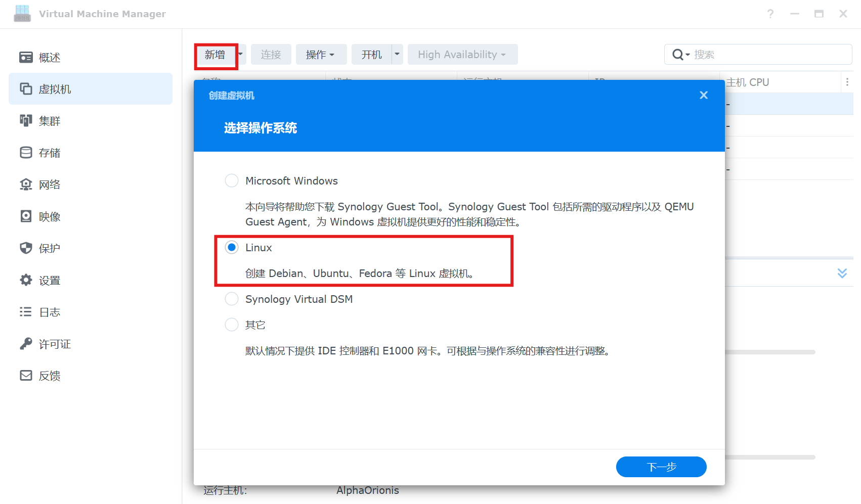Close the Create Virtual Machine dialog
861x504 pixels.
pos(703,96)
